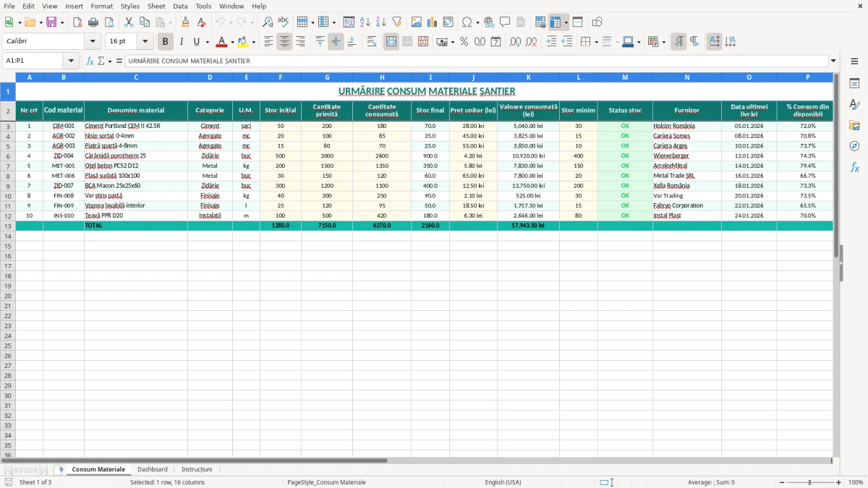Screen dimensions: 868x488
Task: Click the Sort Ascending icon
Action: pos(365,22)
